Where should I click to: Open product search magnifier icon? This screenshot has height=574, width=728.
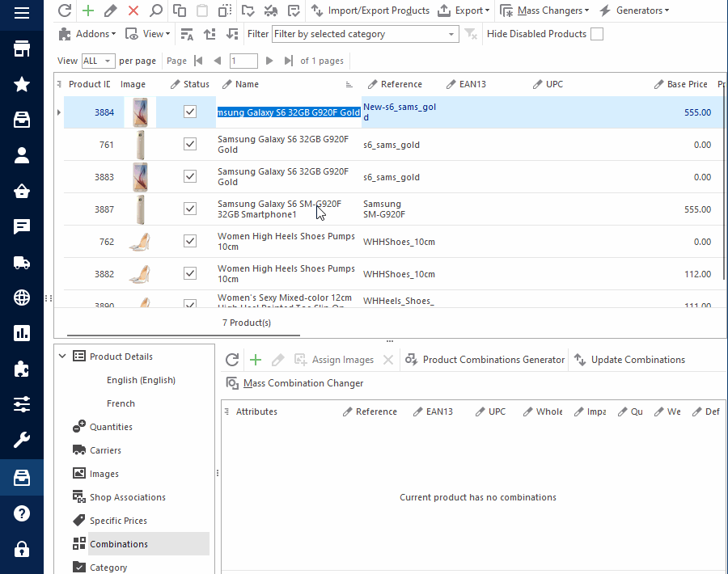coord(156,11)
